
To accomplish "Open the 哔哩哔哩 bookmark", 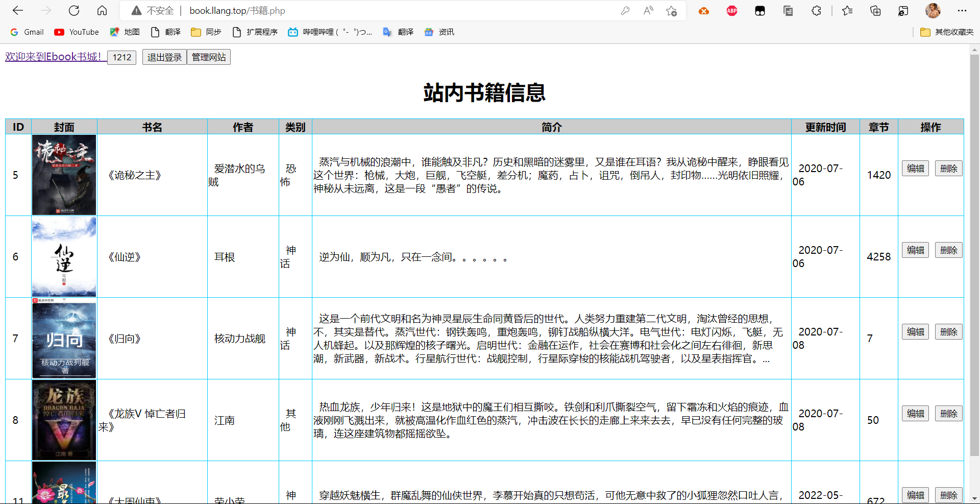I will 330,32.
